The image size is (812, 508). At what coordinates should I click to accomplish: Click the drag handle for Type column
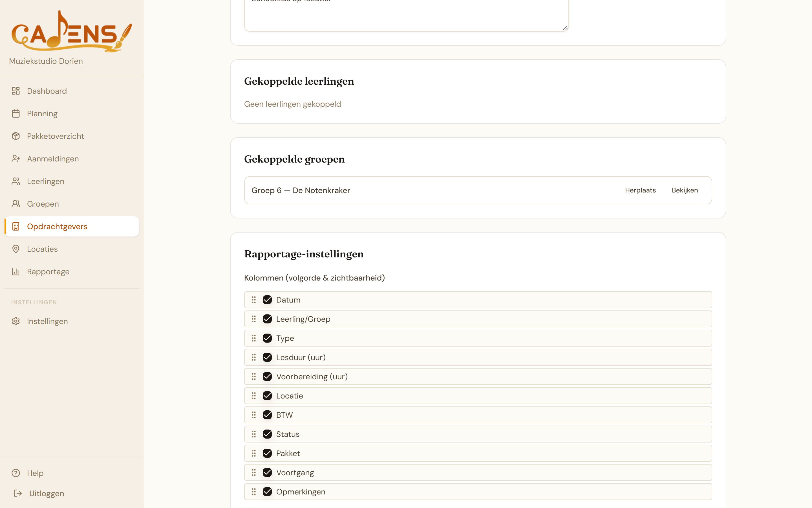tap(254, 338)
